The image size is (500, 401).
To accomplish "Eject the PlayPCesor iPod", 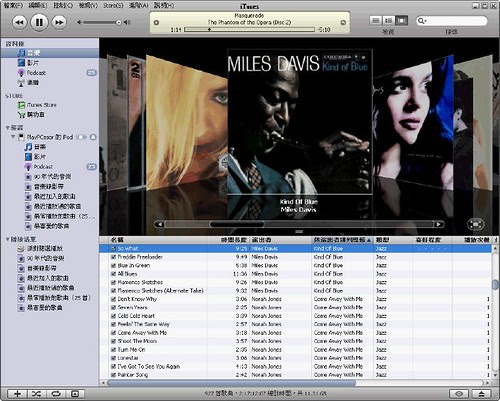I will (x=93, y=137).
